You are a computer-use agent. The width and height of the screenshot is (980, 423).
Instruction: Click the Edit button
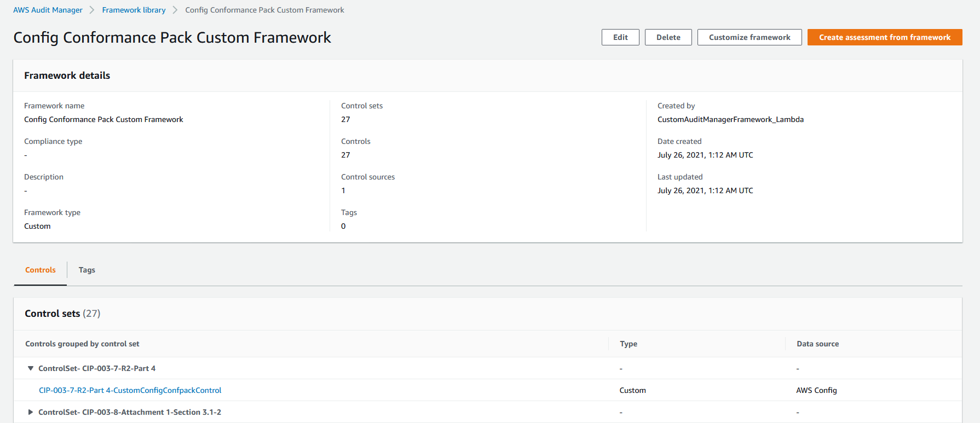point(620,37)
